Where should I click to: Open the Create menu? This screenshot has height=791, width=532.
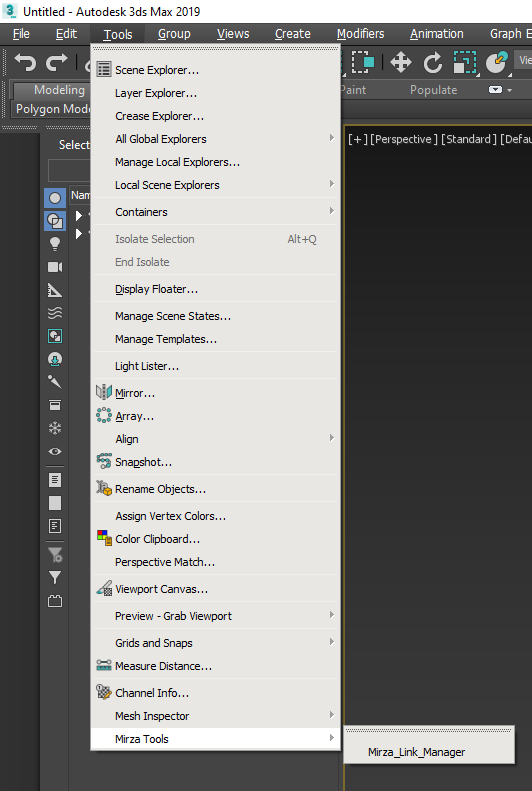[292, 34]
